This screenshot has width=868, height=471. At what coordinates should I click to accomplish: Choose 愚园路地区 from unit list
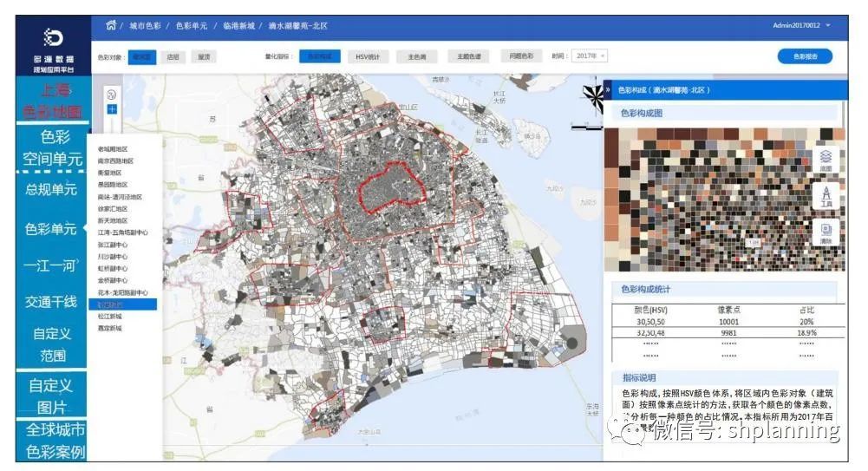pos(113,184)
